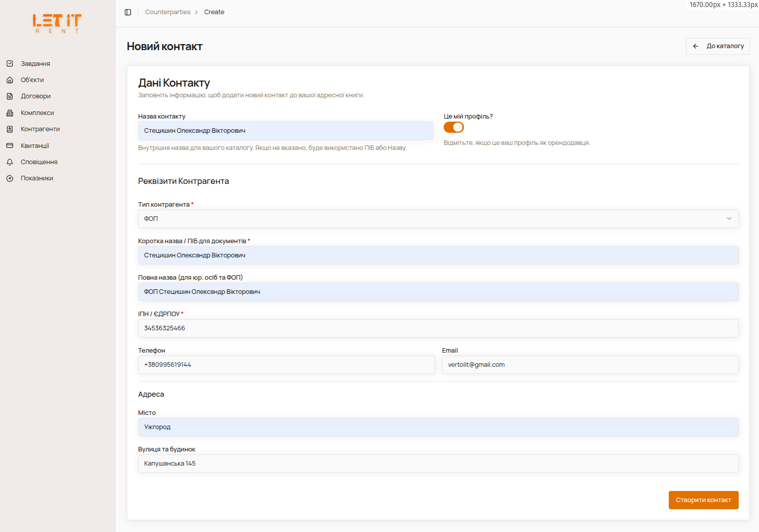Image resolution: width=759 pixels, height=532 pixels.
Task: Click the До каталогу back button
Action: [x=717, y=46]
